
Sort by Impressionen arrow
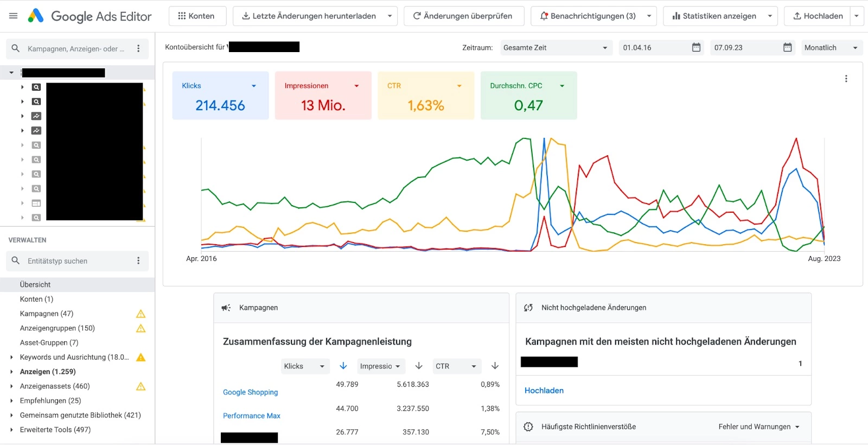click(419, 366)
